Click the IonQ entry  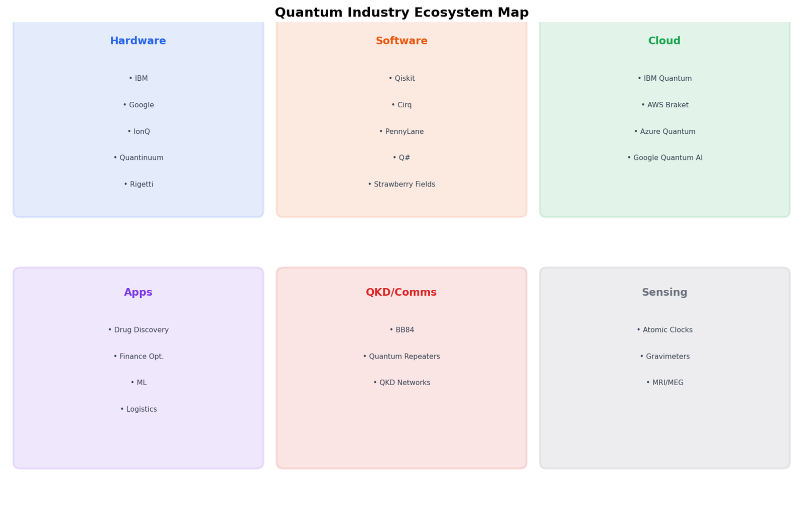click(x=138, y=132)
